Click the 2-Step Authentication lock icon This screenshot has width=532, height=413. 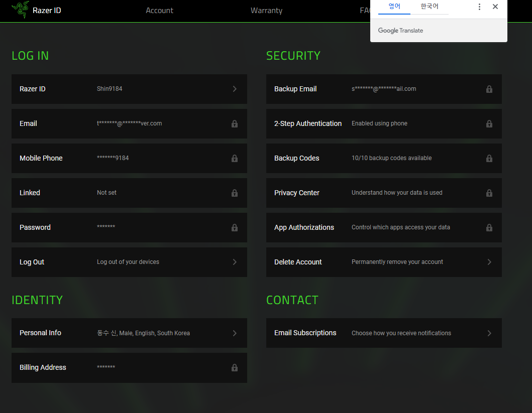point(489,123)
